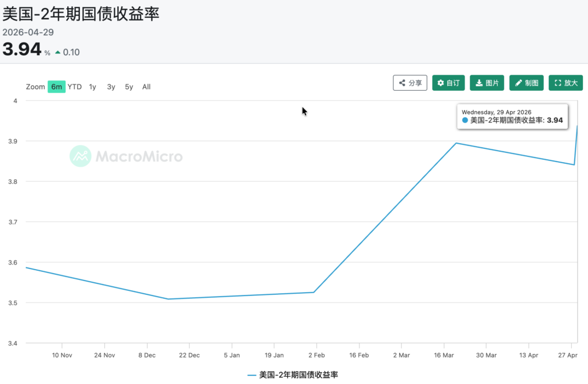Click the MacroMicro watermark logo icon
Image resolution: width=588 pixels, height=384 pixels.
80,156
